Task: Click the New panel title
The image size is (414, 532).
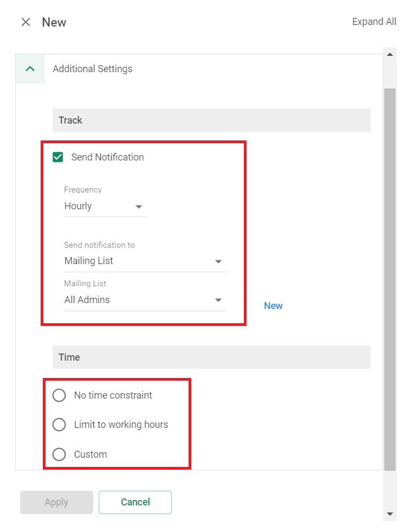Action: pyautogui.click(x=54, y=22)
